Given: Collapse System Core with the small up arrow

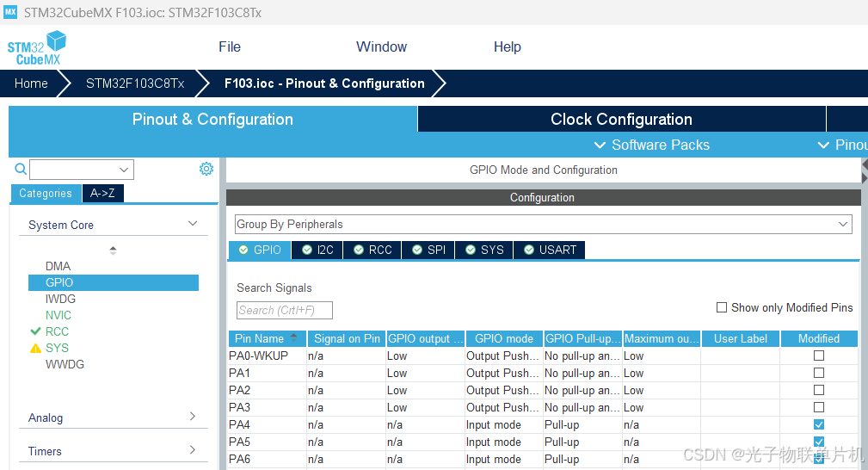Looking at the screenshot, I should (x=113, y=250).
